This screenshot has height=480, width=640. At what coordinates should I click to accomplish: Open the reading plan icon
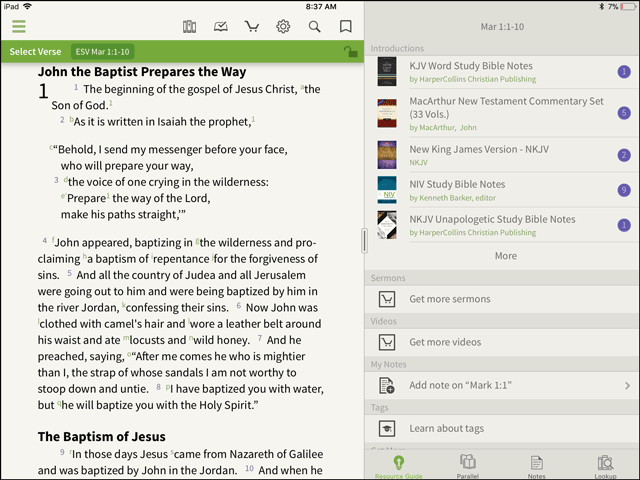(220, 27)
